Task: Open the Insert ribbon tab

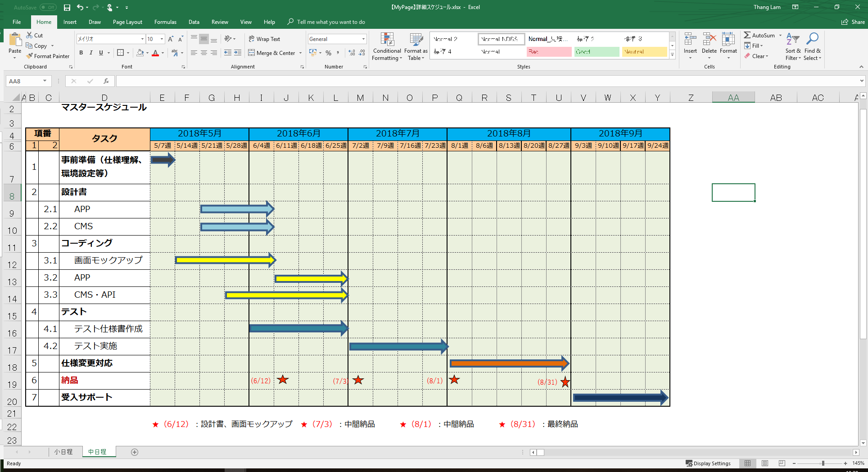Action: pos(70,22)
